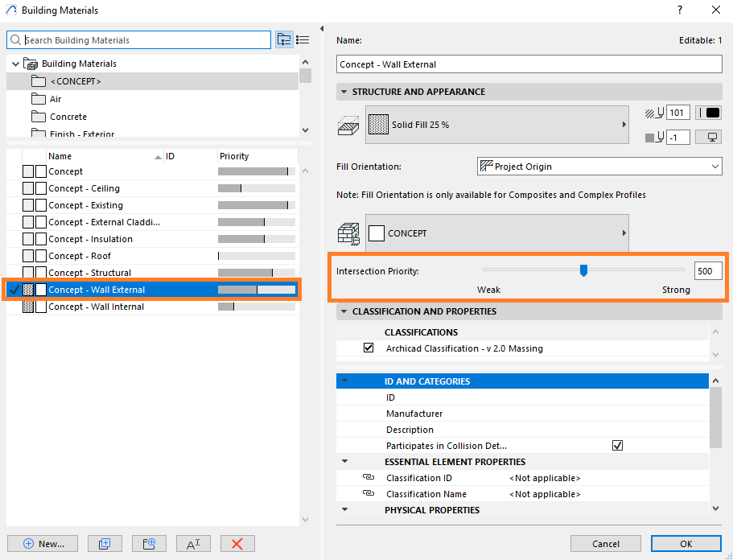Viewport: 733px width, 560px height.
Task: Click the window background pen swatch button
Action: click(708, 138)
